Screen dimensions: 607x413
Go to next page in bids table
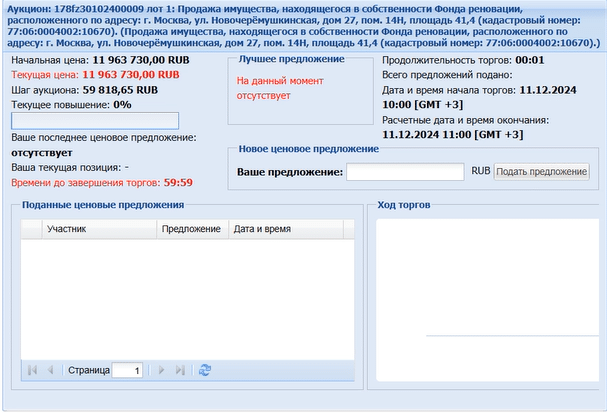(161, 370)
